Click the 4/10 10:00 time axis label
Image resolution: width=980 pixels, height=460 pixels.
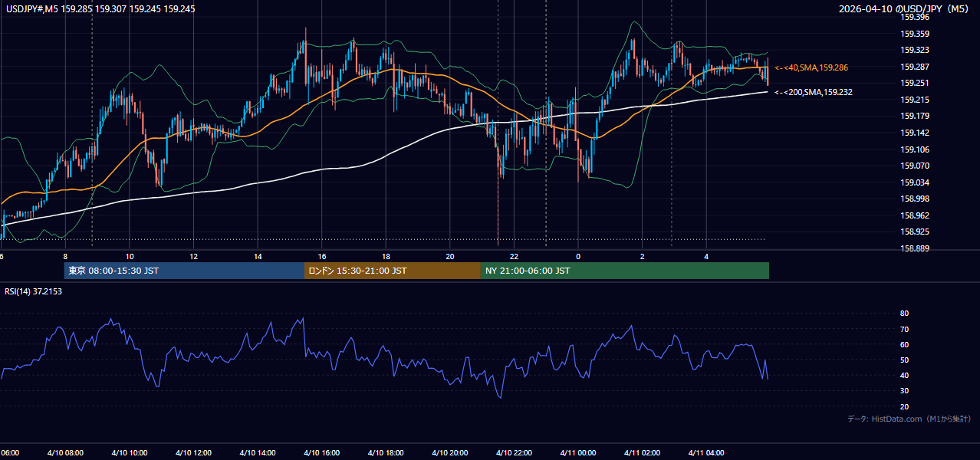[130, 453]
